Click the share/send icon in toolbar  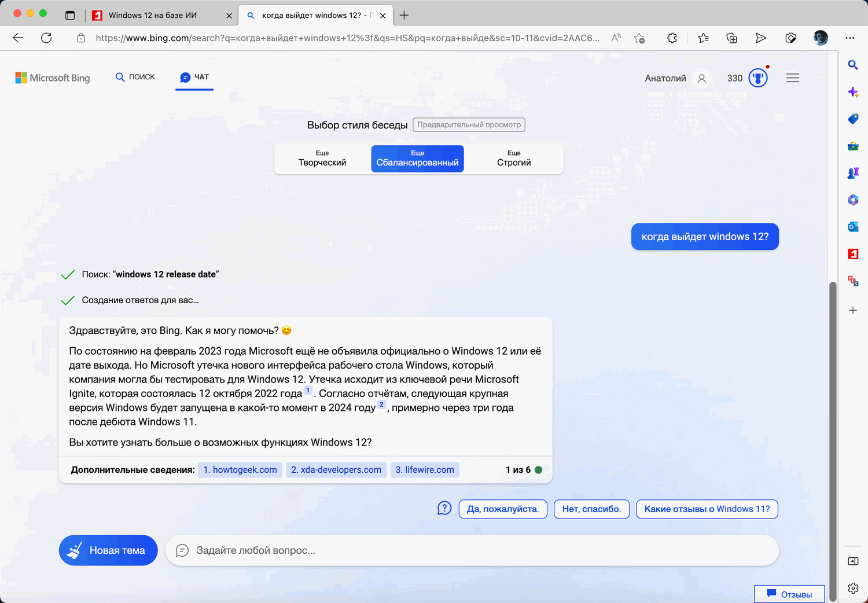point(761,38)
